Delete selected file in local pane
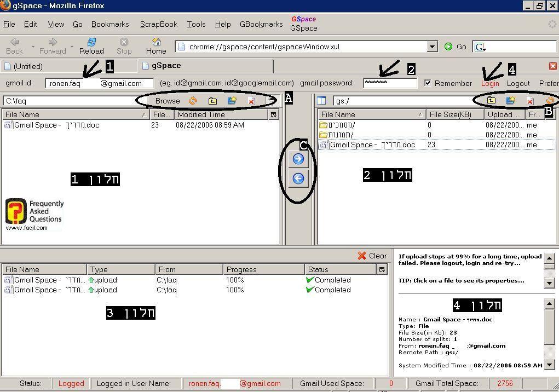This screenshot has height=392, width=559. point(251,101)
